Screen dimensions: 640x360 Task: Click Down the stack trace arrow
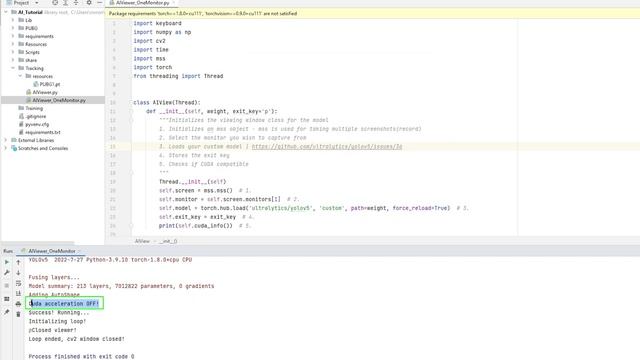click(x=18, y=272)
